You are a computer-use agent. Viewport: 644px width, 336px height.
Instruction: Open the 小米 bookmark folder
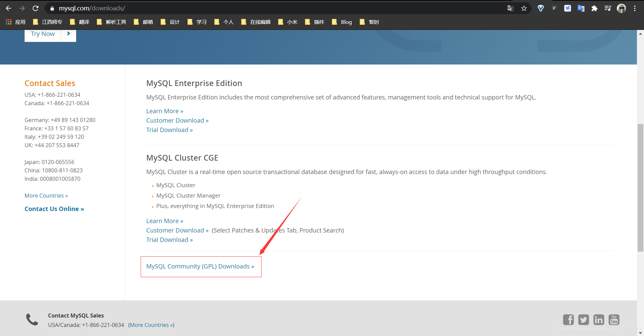288,22
